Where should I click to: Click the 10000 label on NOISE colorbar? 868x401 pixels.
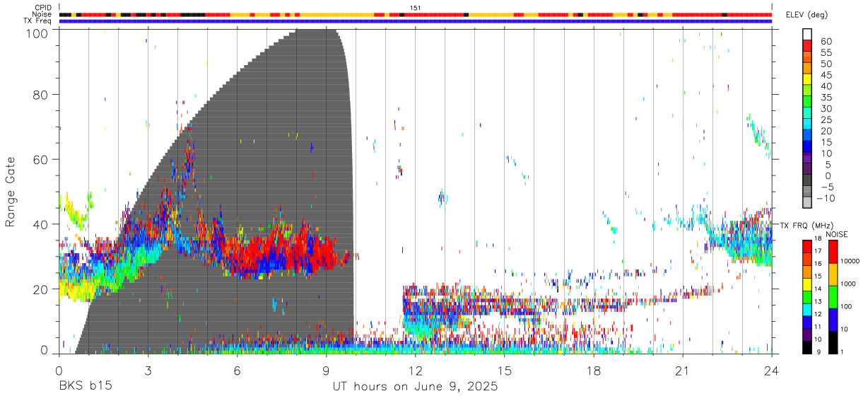click(850, 262)
